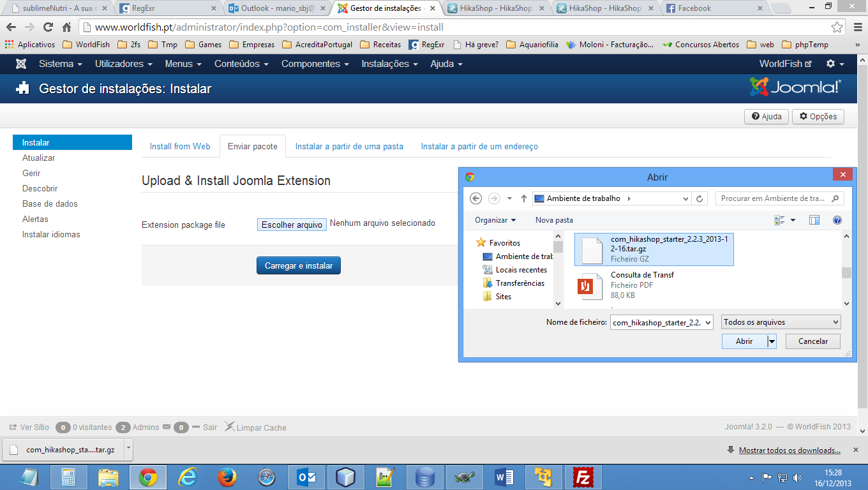Switch to Instalar a partir de uma pasta tab
The image size is (868, 490).
349,146
